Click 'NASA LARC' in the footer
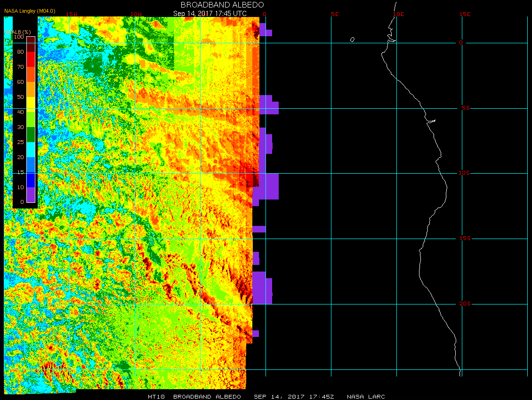532x400 pixels. (366, 397)
